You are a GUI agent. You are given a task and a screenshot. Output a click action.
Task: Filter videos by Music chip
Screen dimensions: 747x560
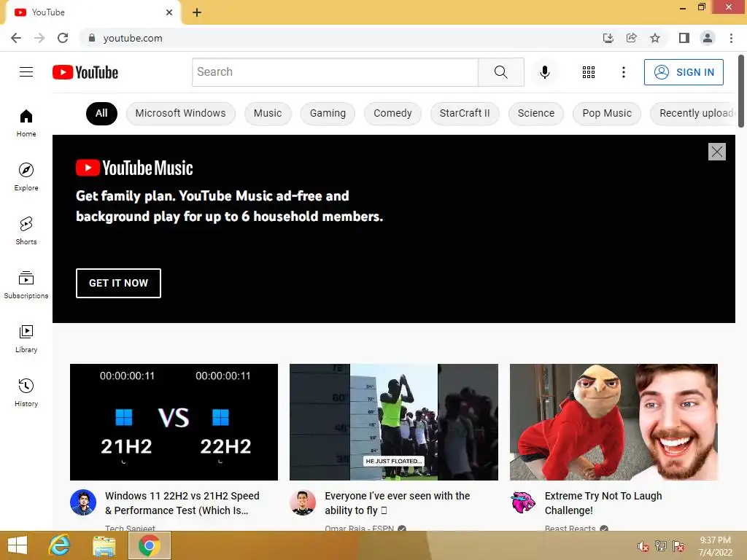268,113
